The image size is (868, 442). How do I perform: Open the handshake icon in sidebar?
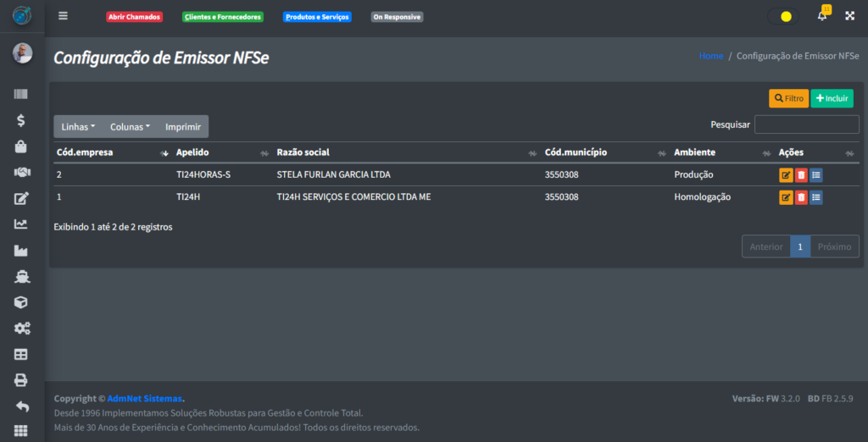[x=21, y=173]
